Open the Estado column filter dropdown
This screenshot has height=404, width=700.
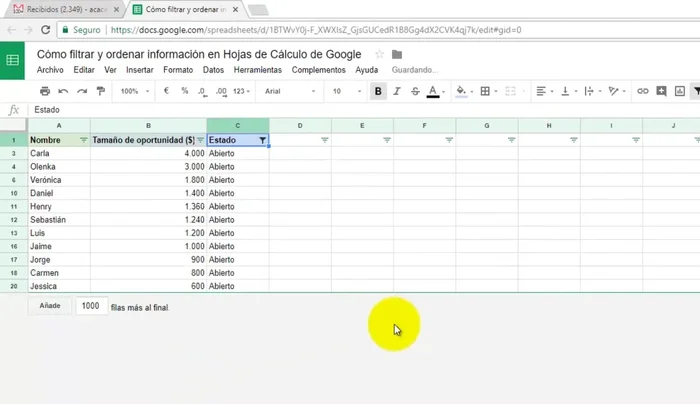(x=262, y=141)
